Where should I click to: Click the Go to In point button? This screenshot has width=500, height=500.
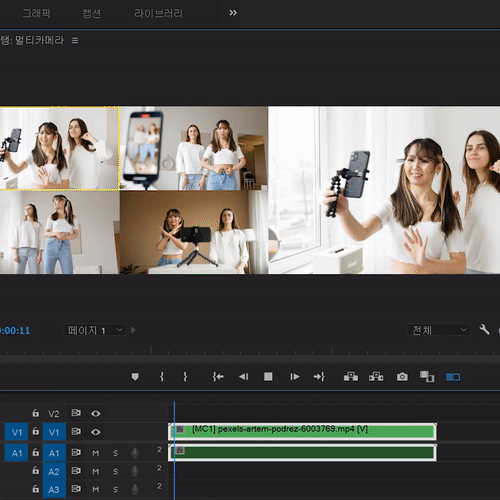coord(218,377)
